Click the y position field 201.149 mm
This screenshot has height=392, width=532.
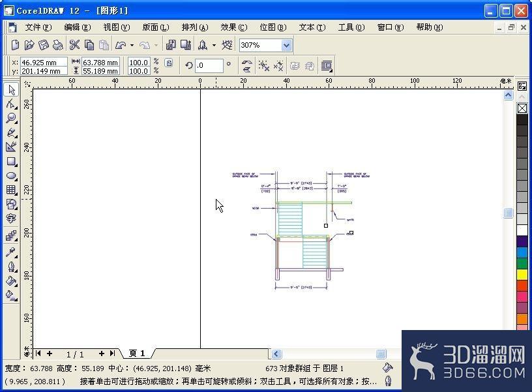(44, 71)
